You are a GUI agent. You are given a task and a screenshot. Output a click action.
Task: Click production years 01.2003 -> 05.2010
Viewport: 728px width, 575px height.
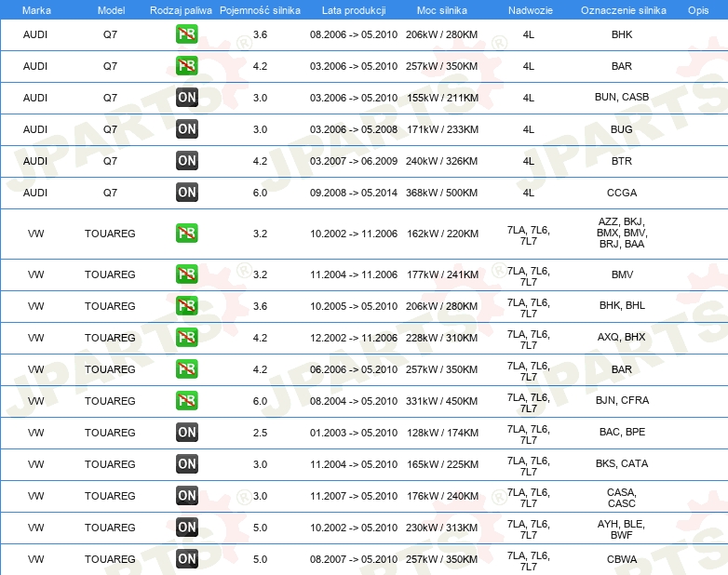(x=354, y=433)
